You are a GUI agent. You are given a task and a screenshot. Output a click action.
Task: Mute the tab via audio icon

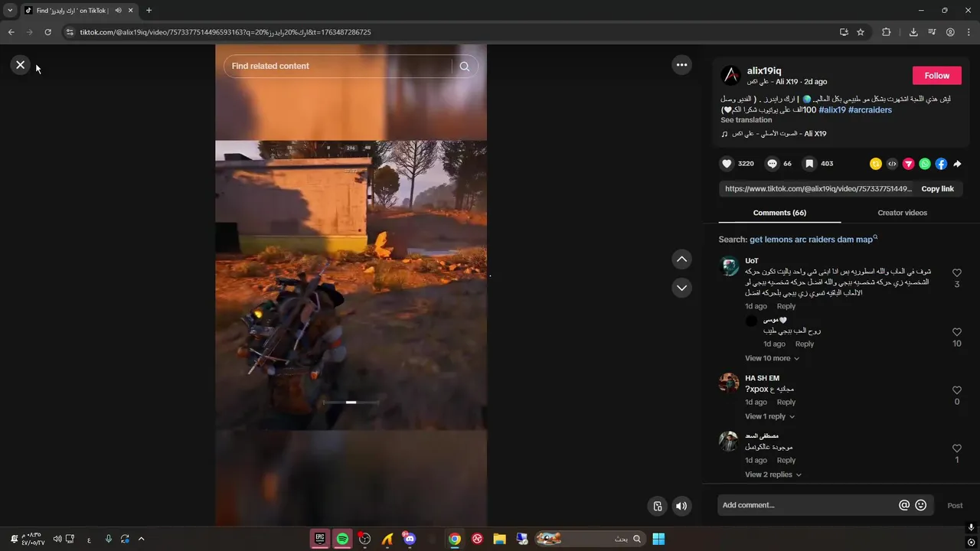118,10
